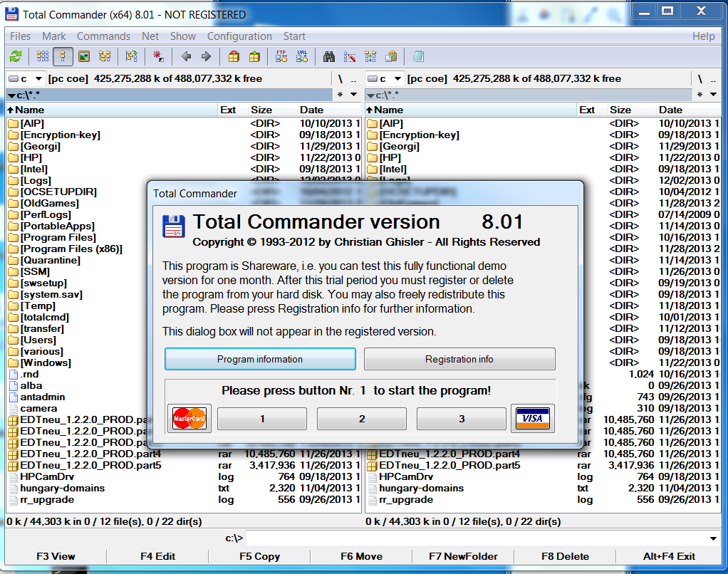The width and height of the screenshot is (728, 574).
Task: Go forward with the right arrow icon
Action: click(206, 56)
